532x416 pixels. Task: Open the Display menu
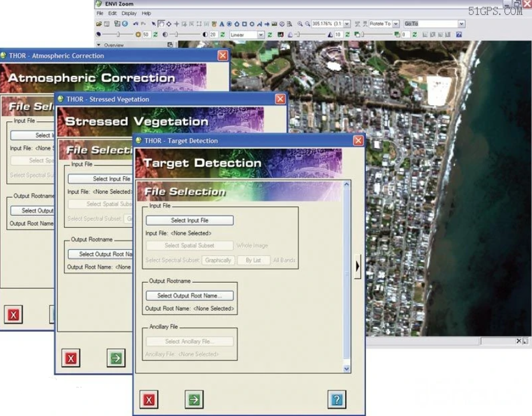(128, 13)
